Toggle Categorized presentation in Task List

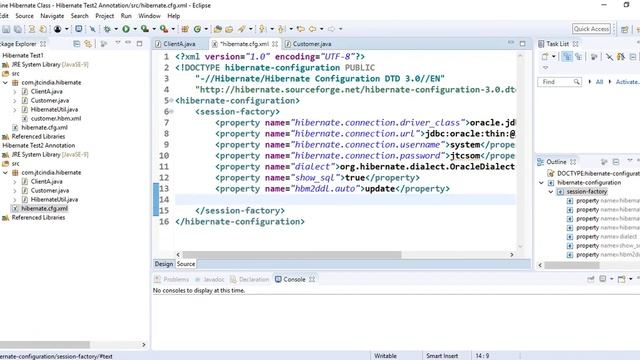[567, 57]
